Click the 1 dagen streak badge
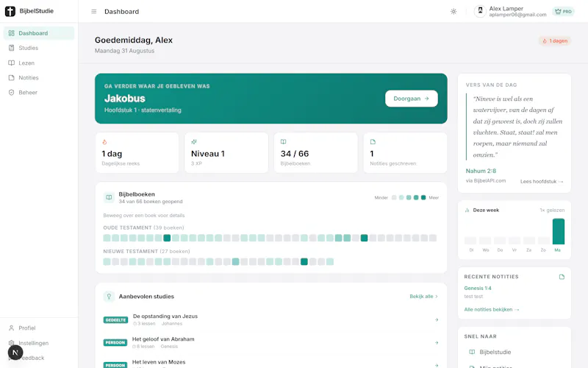588x368 pixels. pyautogui.click(x=555, y=40)
